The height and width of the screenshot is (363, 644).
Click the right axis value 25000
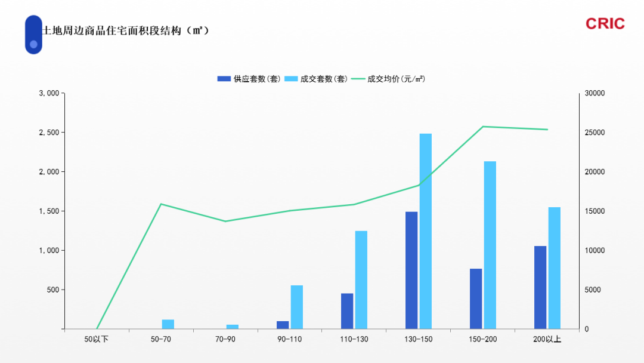coord(595,133)
